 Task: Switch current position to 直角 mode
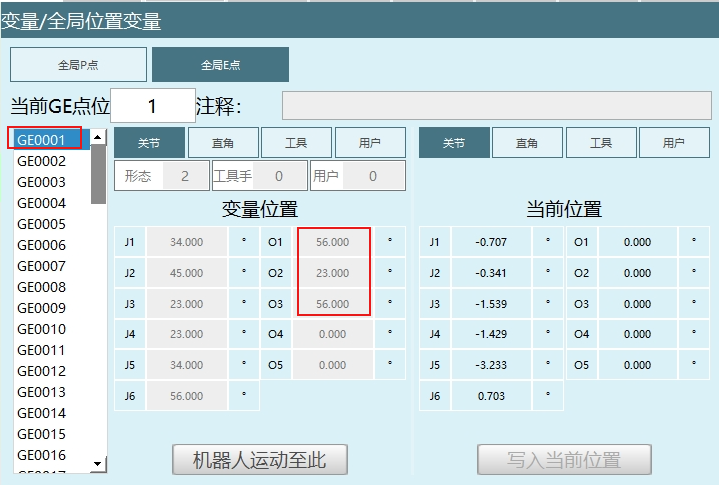point(527,143)
